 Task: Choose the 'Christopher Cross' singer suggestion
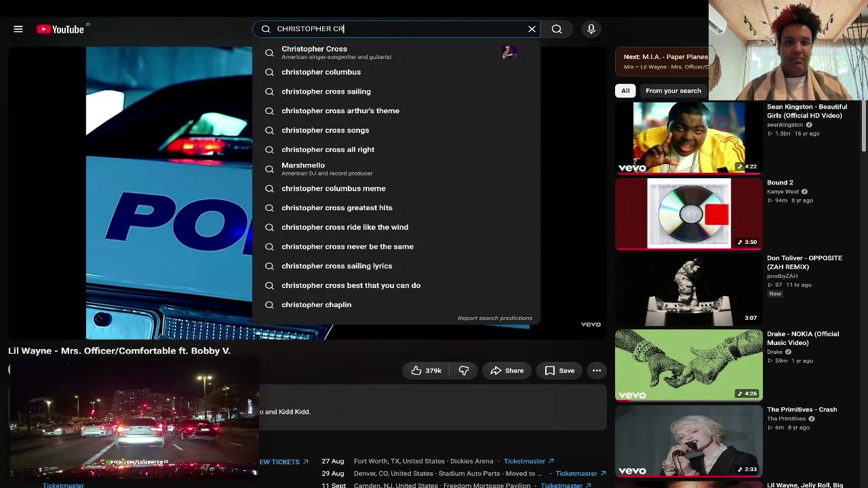click(x=396, y=52)
